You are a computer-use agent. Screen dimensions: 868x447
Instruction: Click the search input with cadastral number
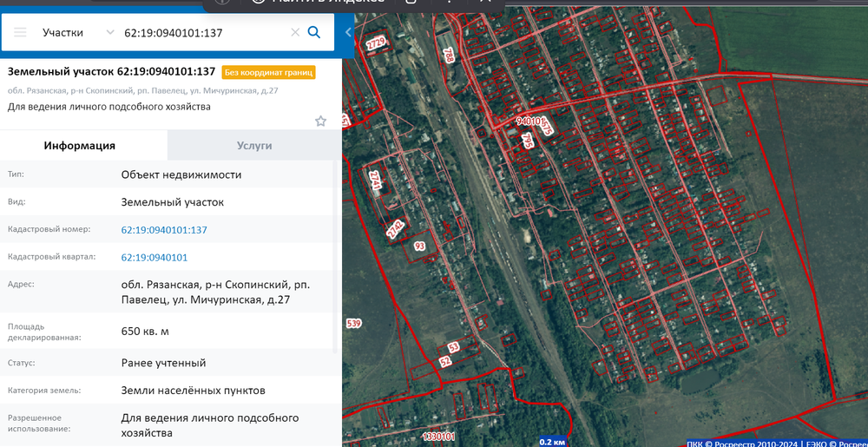click(x=204, y=33)
